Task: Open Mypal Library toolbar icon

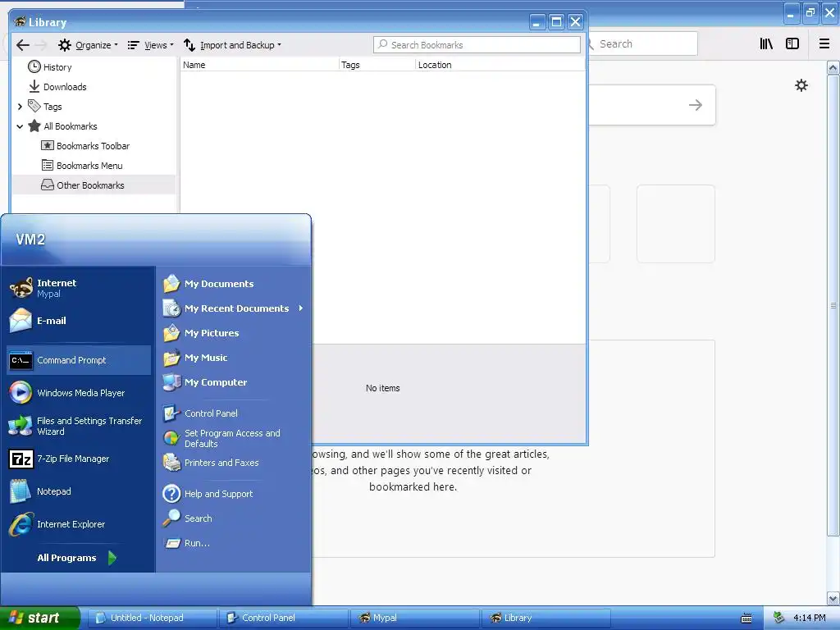Action: pos(766,44)
